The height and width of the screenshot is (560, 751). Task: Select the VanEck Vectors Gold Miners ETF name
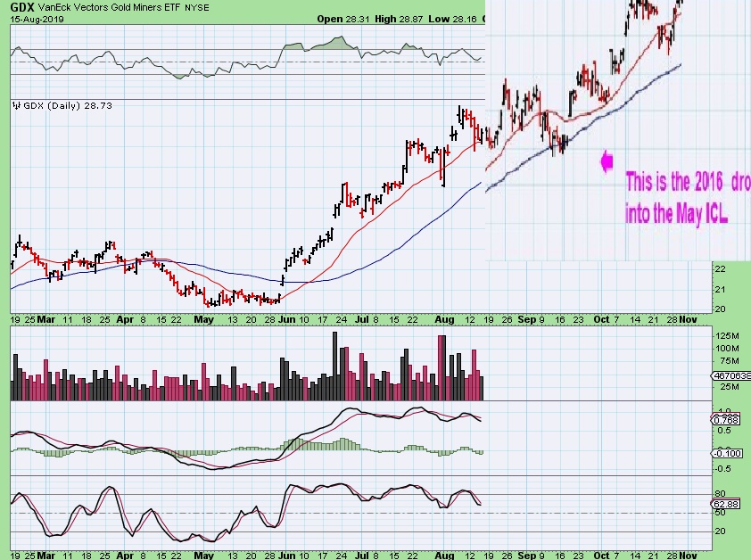coord(109,8)
